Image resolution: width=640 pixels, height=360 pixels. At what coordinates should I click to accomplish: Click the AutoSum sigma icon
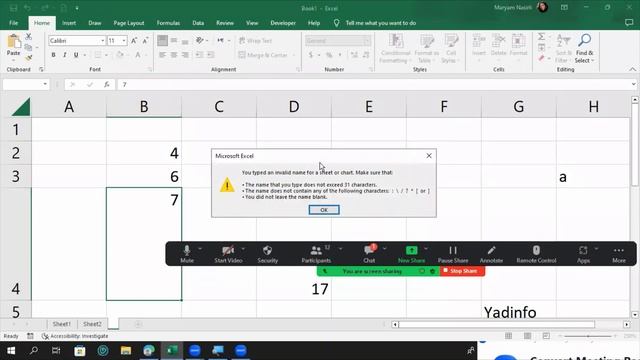541,37
